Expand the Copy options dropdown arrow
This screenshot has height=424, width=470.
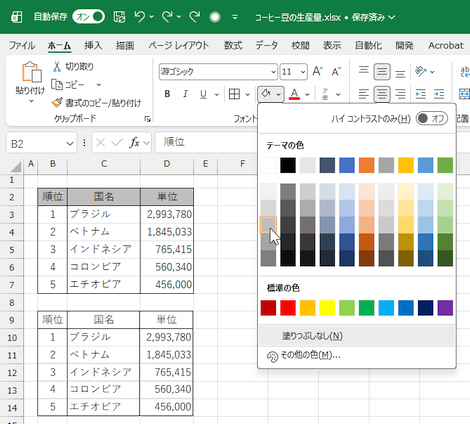pyautogui.click(x=99, y=85)
